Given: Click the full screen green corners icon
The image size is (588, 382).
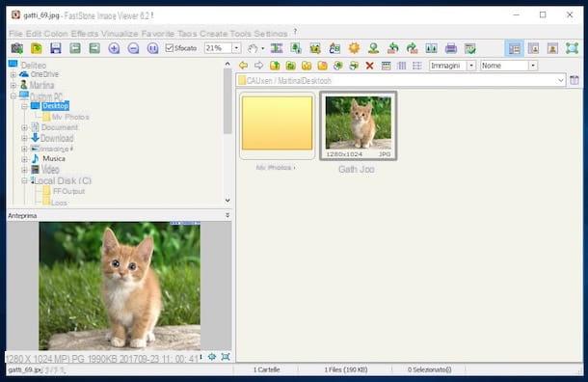Looking at the screenshot, I should click(572, 48).
